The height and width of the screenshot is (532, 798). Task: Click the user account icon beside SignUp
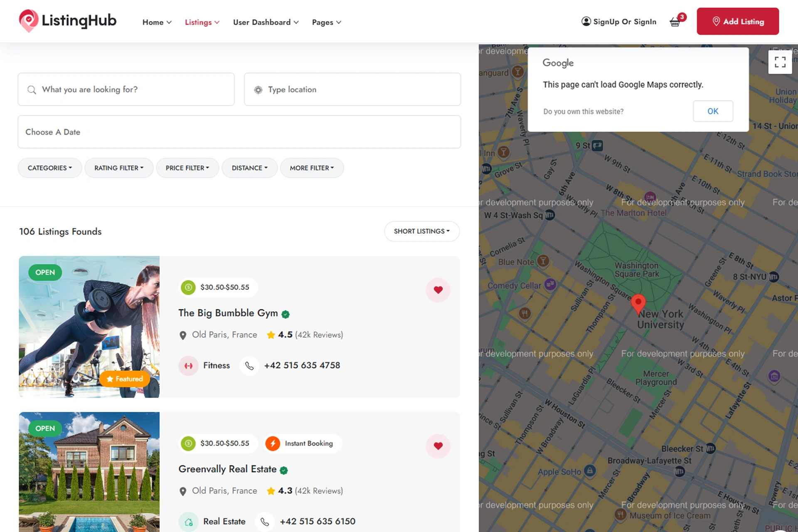[x=586, y=22]
